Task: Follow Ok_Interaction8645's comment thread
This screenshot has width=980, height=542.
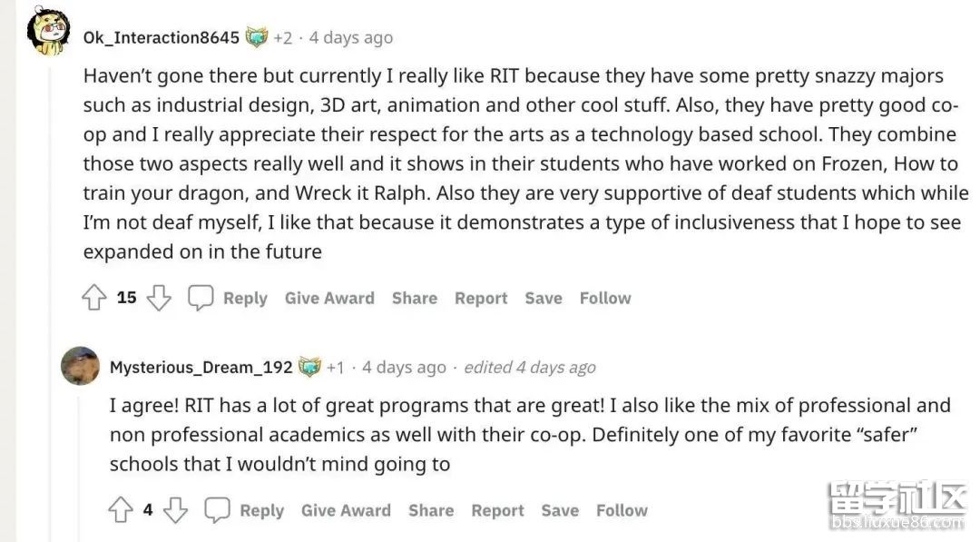Action: point(605,298)
